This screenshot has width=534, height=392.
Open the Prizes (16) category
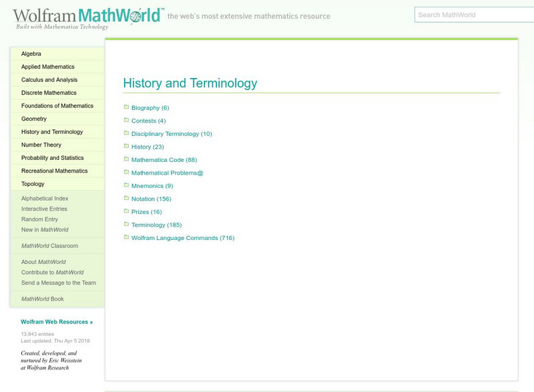[x=146, y=212]
